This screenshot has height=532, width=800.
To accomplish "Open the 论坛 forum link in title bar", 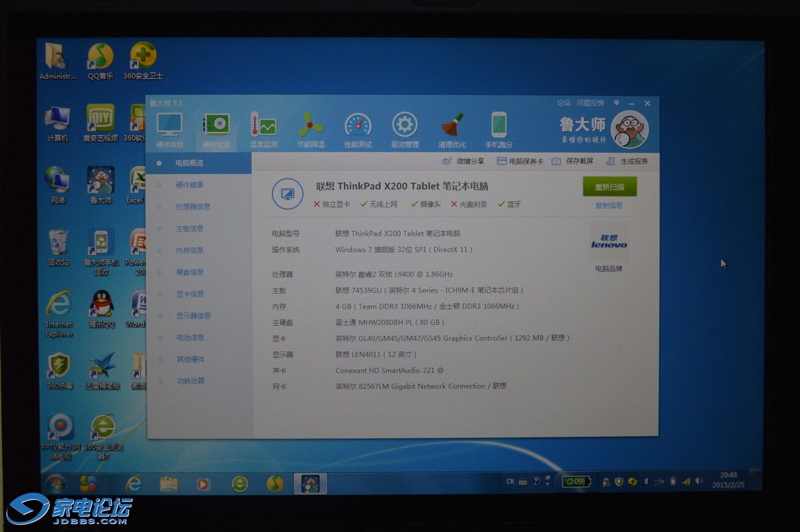I will pyautogui.click(x=563, y=103).
